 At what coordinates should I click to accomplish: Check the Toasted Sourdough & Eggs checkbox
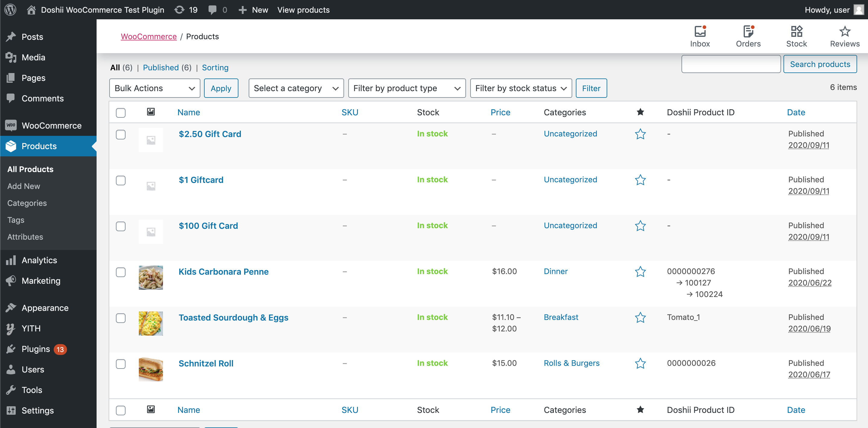pos(121,318)
